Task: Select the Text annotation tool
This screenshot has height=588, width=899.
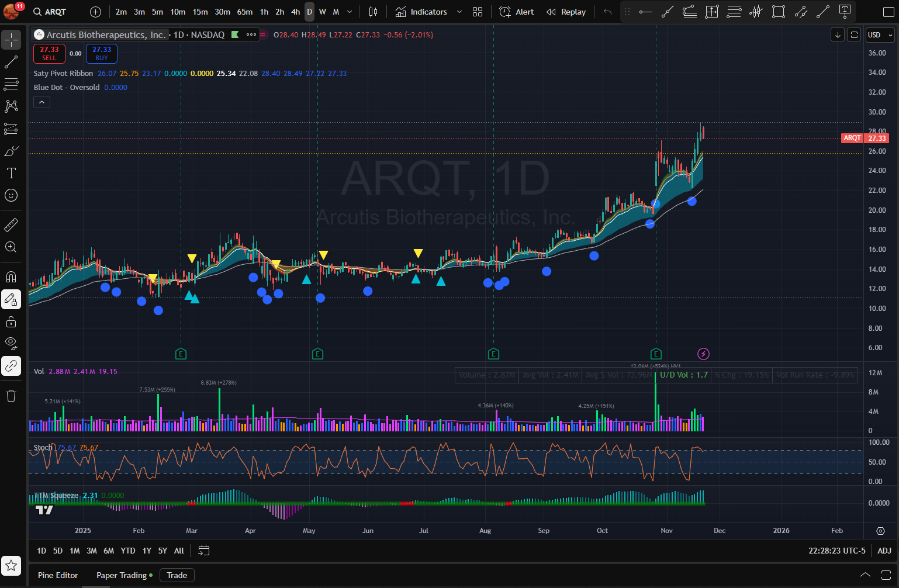Action: coord(11,173)
